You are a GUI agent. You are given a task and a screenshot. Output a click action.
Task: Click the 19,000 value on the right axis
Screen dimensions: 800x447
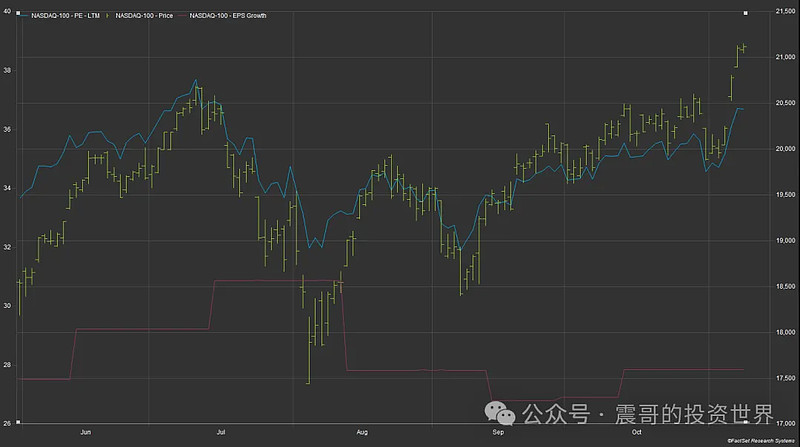(x=785, y=241)
